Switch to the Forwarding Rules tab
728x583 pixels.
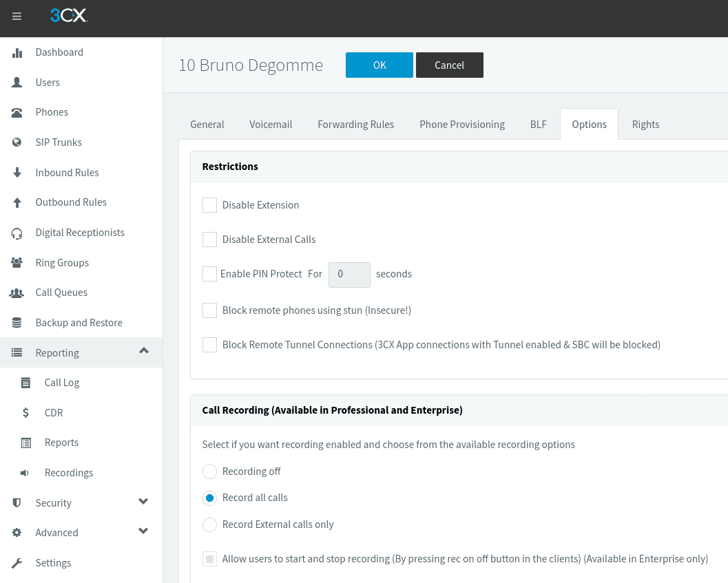[355, 125]
